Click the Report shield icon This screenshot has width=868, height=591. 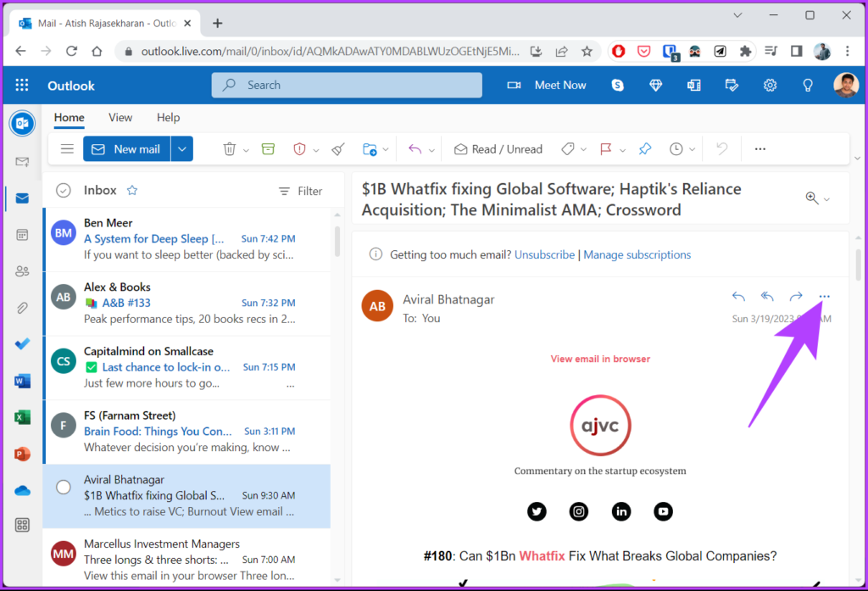click(x=299, y=149)
